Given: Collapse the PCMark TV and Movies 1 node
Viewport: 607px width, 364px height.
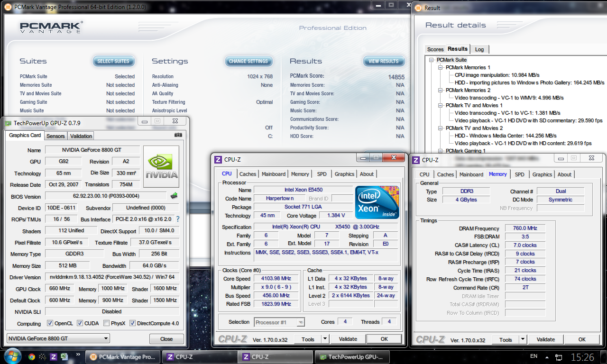Looking at the screenshot, I should click(441, 105).
